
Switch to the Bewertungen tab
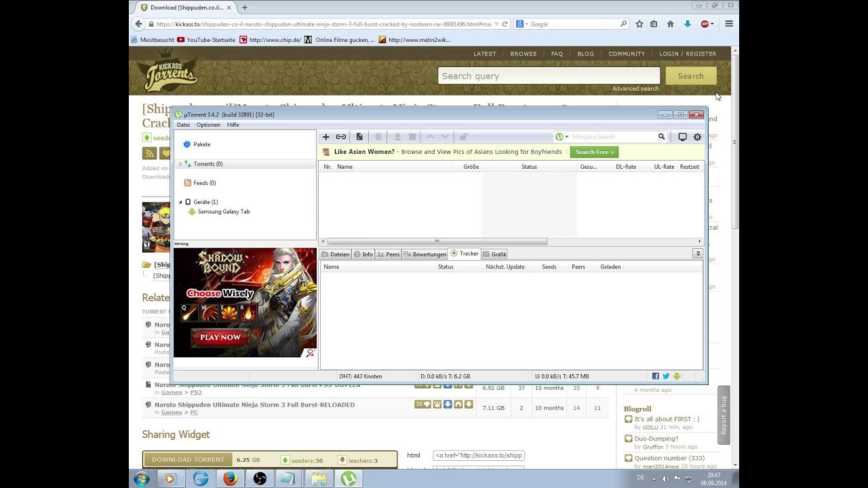pos(425,254)
